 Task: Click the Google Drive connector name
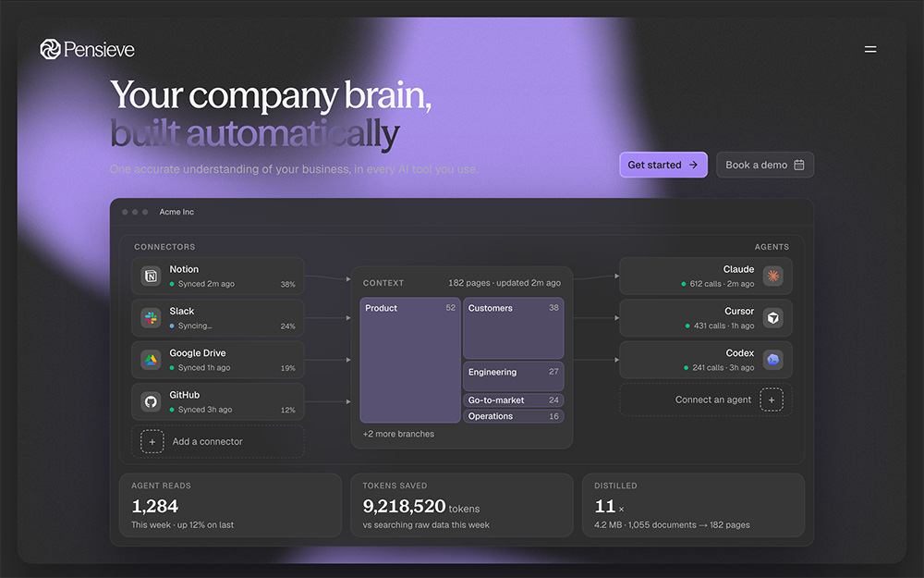pos(198,352)
